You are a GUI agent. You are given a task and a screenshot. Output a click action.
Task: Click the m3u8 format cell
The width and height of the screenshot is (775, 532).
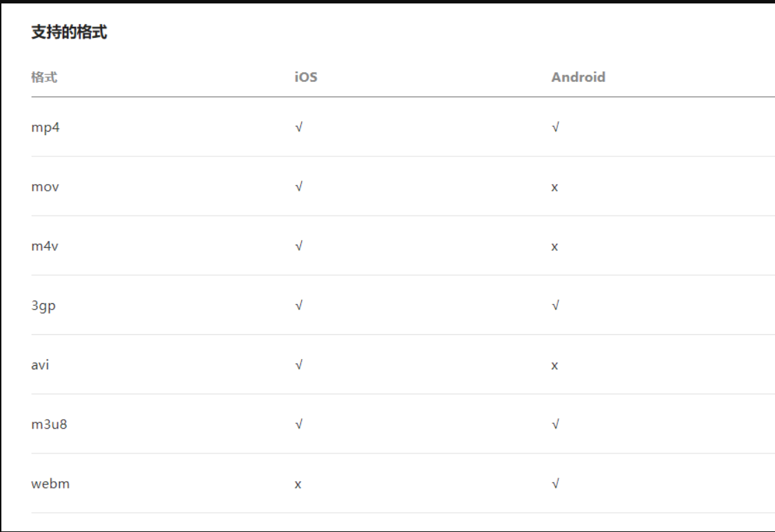[49, 424]
